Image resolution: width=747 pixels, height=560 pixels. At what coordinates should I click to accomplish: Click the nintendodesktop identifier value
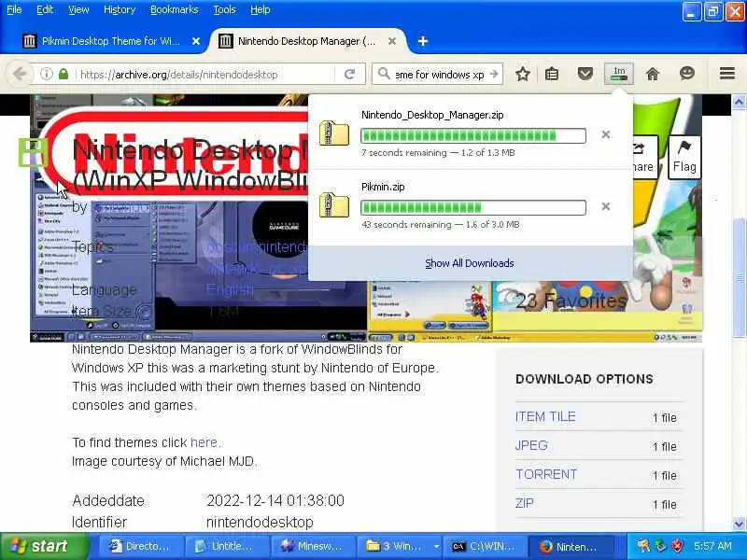[x=260, y=522]
